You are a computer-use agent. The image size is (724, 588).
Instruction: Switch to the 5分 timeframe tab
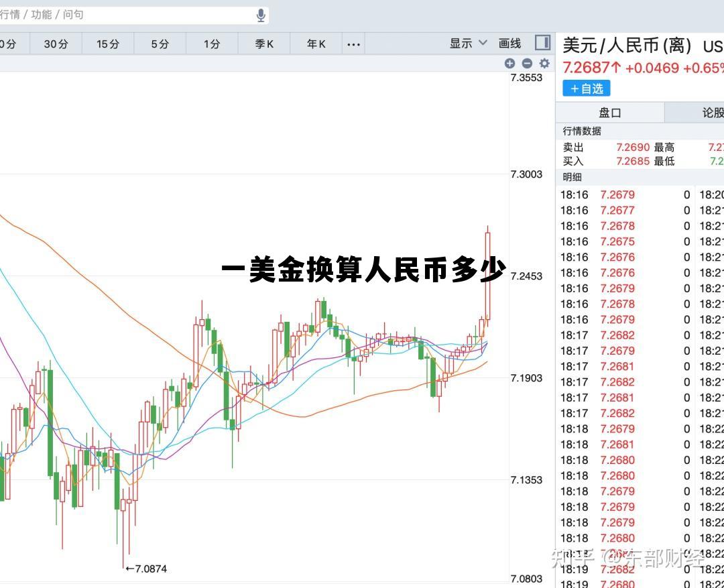coord(159,43)
